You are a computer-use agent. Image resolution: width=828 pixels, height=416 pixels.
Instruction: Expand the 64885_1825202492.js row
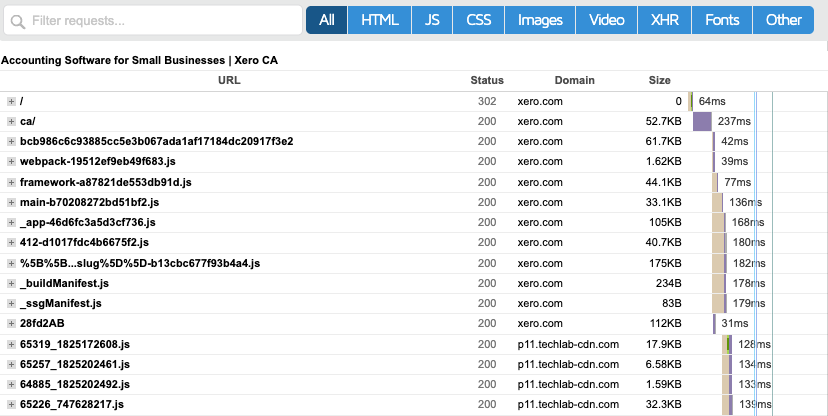11,384
